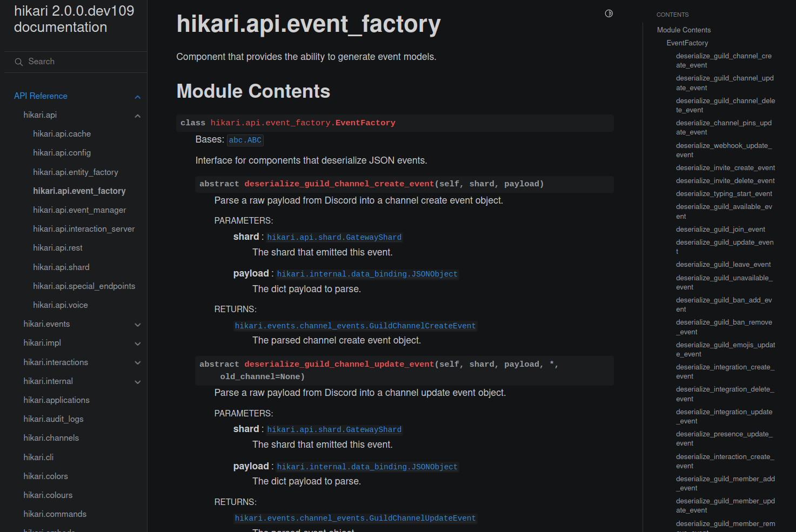Open hikari.api.interaction_server page

pyautogui.click(x=84, y=229)
